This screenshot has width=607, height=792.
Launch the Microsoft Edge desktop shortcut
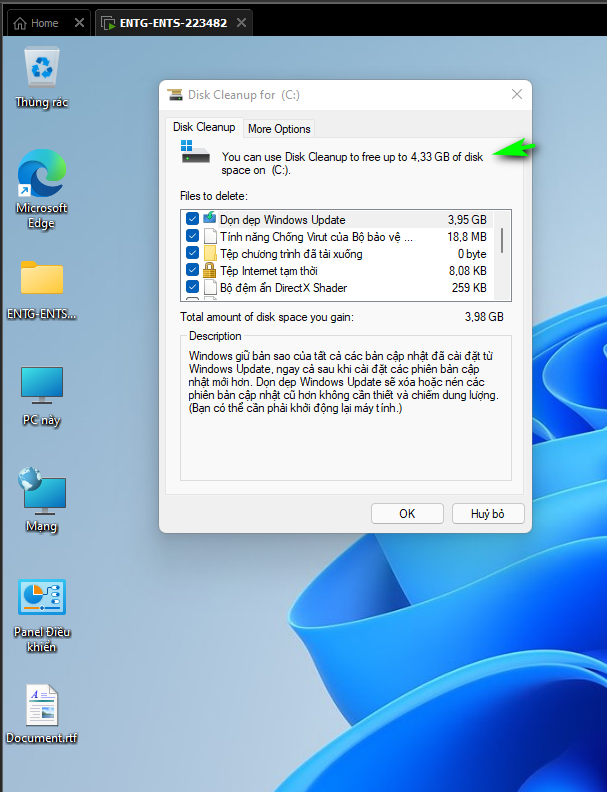42,173
